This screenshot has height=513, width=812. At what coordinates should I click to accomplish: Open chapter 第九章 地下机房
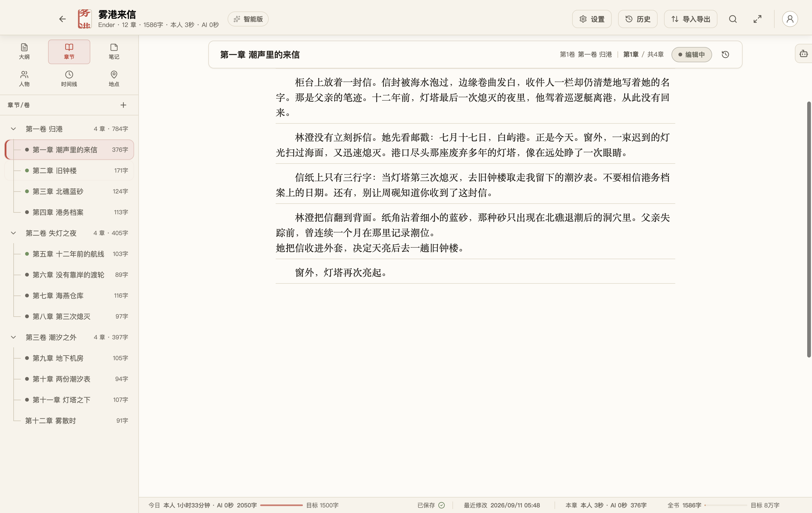point(69,358)
